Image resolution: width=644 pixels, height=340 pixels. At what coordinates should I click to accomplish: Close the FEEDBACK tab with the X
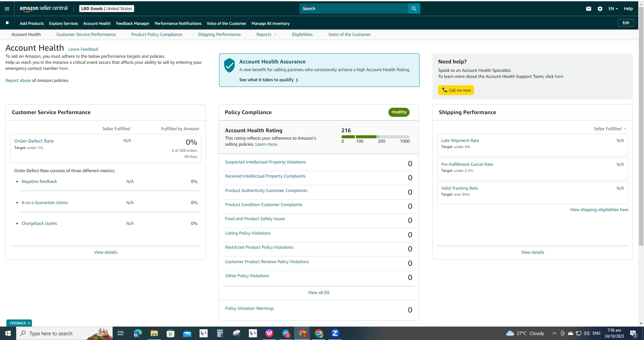tap(29, 323)
